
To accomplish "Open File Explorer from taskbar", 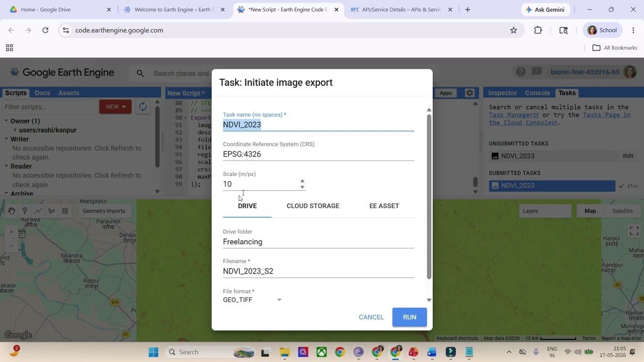I will 285,352.
